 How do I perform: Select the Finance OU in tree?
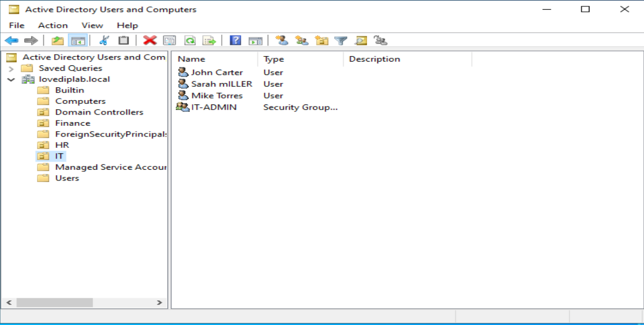point(73,123)
